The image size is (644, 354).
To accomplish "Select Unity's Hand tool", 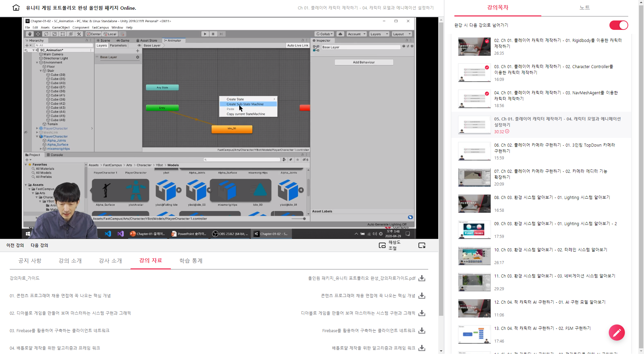I will point(30,34).
